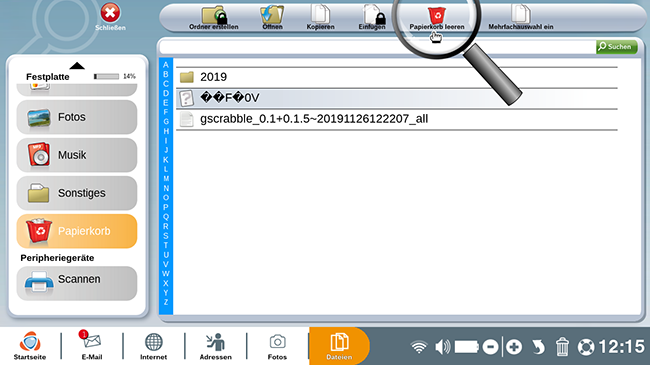Click the Öffnen toolbar icon

pos(272,15)
